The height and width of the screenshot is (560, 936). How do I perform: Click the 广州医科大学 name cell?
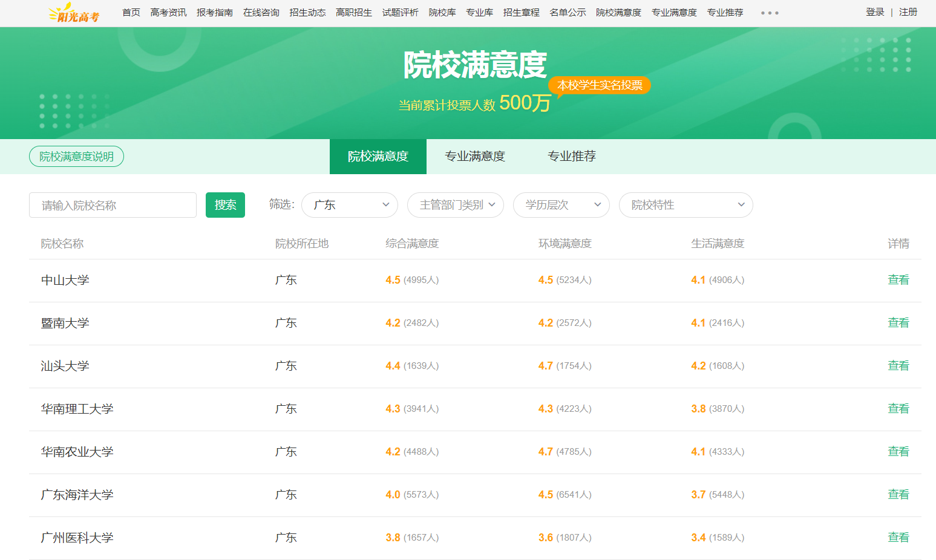(77, 538)
